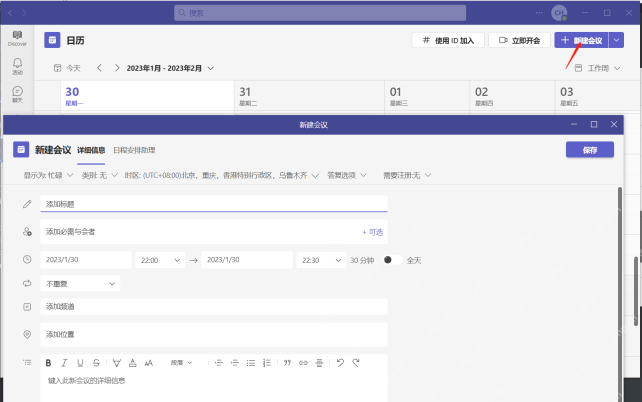Viewport: 642px width, 402px height.
Task: Switch to the Details tab
Action: pos(91,150)
